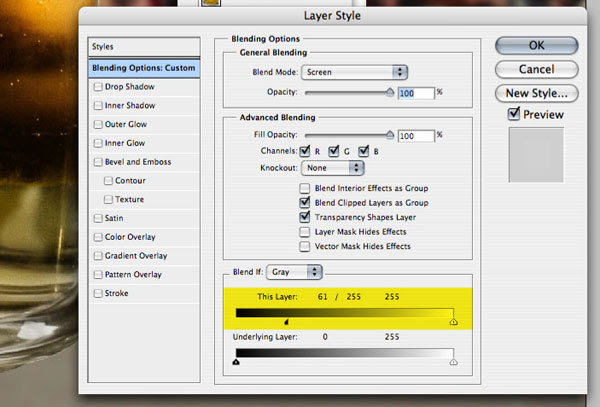Check the Color Overlay checkbox
Screen dimensions: 600x407
click(98, 237)
